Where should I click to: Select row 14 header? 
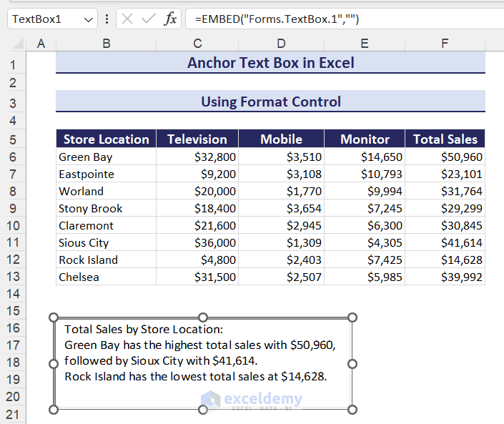click(x=13, y=293)
